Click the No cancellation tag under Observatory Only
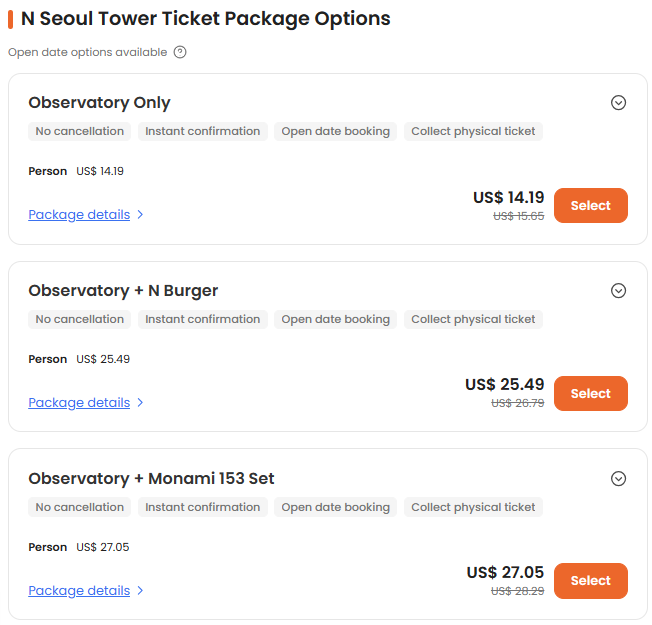Screen dimensions: 652x625 coord(80,131)
